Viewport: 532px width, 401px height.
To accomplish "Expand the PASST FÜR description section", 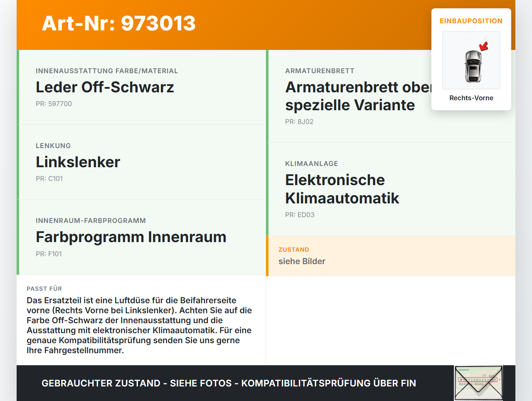I will (141, 320).
